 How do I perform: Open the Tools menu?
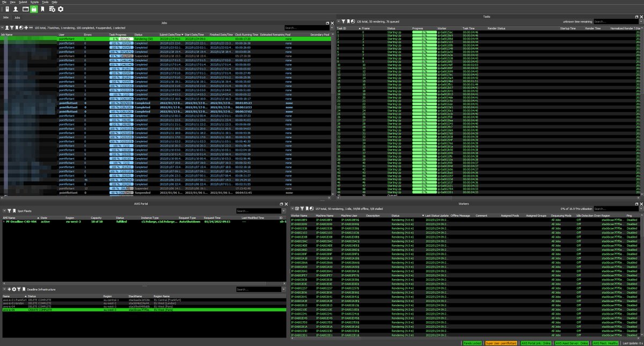coord(45,2)
